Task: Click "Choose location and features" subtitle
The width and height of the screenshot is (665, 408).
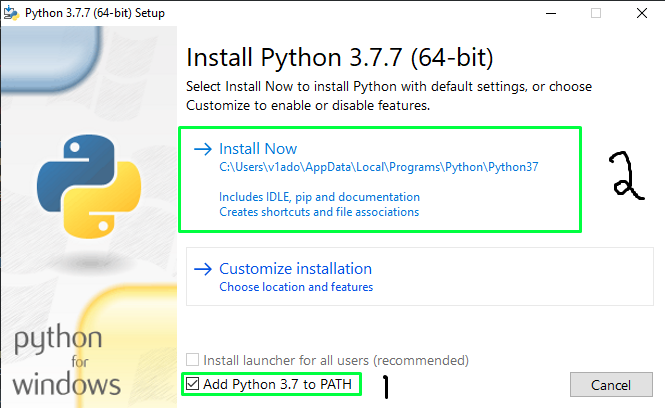Action: coord(296,287)
